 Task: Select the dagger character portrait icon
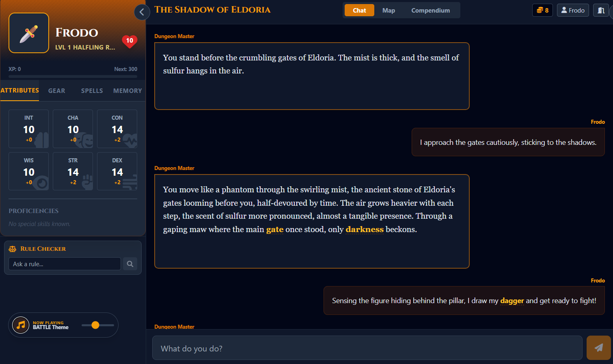28,33
